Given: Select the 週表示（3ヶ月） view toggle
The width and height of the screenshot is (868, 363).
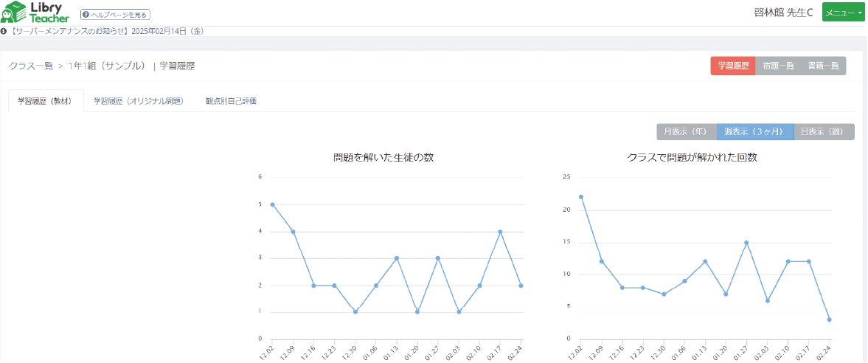Looking at the screenshot, I should [x=754, y=132].
